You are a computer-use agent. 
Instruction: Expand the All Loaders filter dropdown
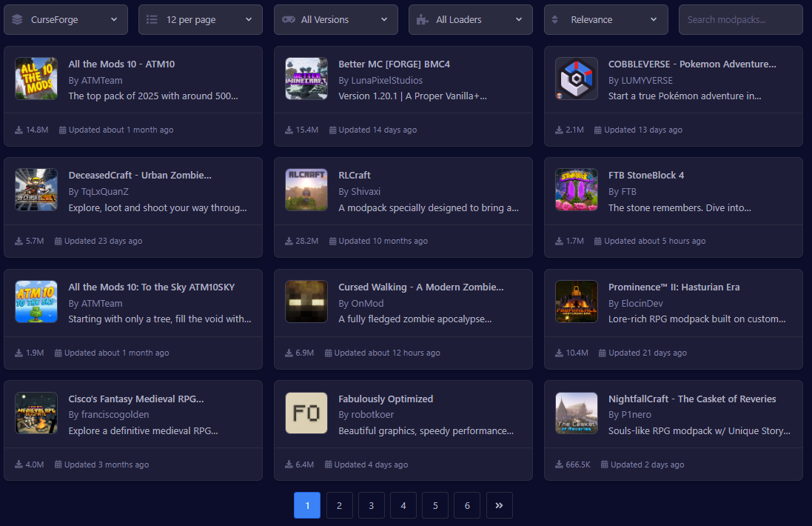470,20
